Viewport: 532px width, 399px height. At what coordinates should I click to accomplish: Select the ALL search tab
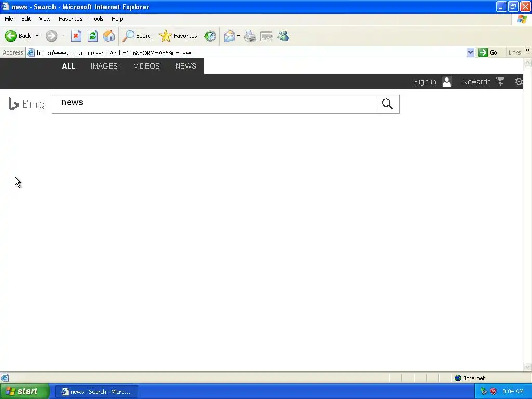[x=69, y=66]
